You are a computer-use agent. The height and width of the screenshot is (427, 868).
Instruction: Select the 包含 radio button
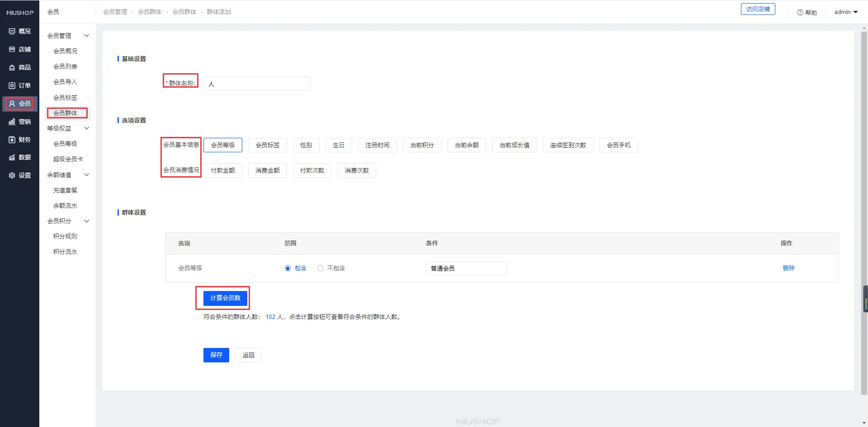pos(288,268)
